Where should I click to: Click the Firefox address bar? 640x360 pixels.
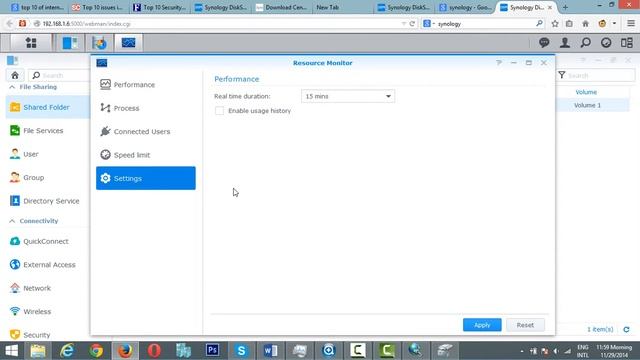click(220, 24)
